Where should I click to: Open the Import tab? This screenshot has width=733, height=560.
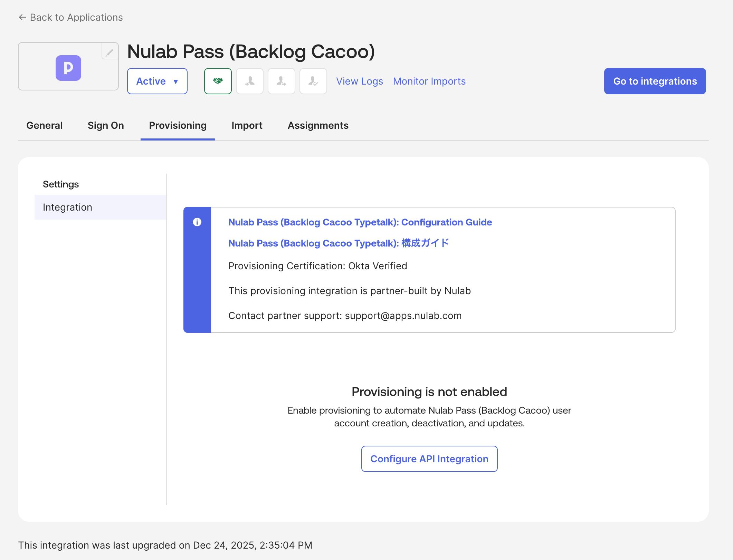pyautogui.click(x=247, y=125)
